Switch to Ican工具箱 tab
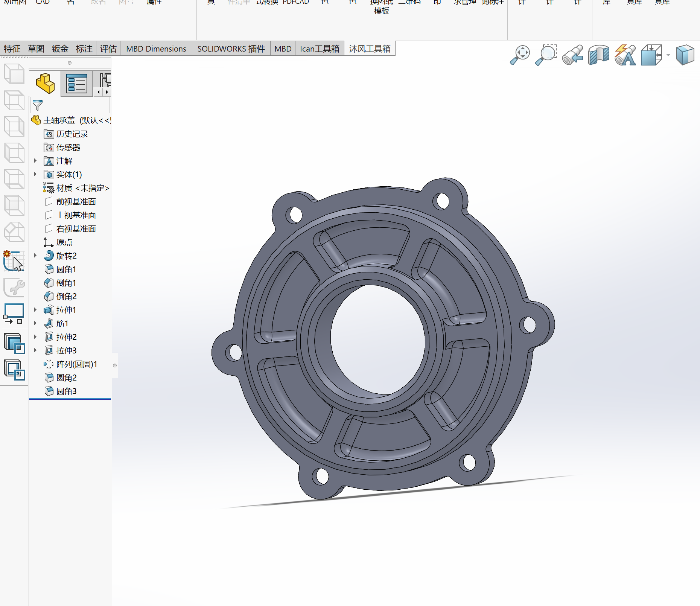The width and height of the screenshot is (700, 606). click(320, 49)
